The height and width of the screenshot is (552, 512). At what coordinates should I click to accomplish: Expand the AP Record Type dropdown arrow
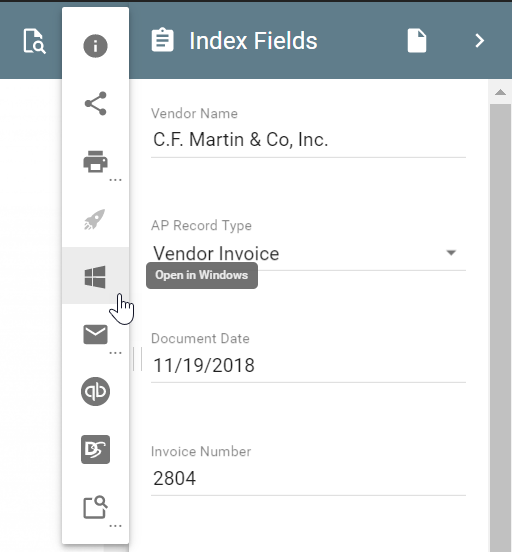(x=451, y=252)
